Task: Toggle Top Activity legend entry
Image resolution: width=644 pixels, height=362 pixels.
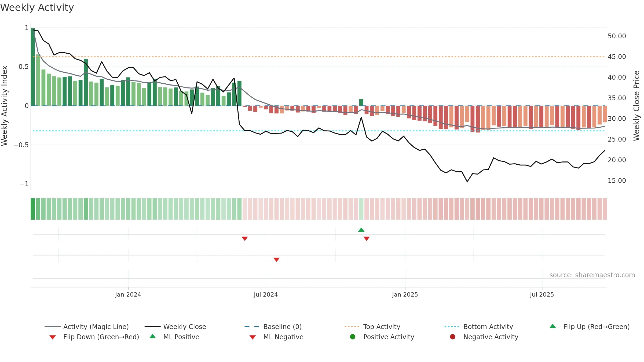Action: 372,327
